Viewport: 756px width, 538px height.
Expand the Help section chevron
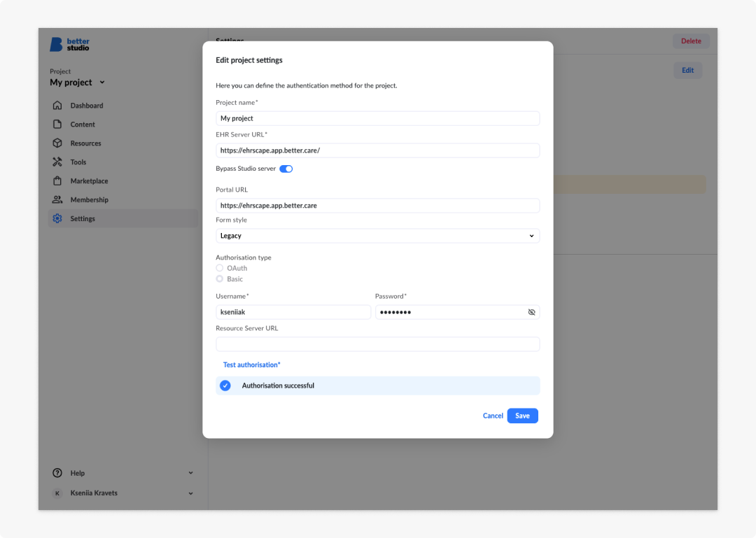pos(191,473)
